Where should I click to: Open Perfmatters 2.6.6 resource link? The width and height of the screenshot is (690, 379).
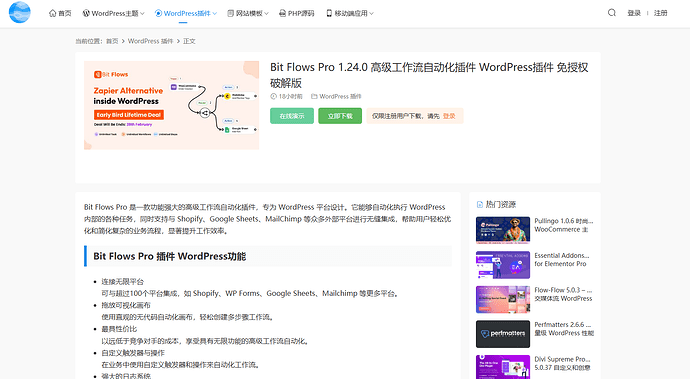(x=564, y=328)
